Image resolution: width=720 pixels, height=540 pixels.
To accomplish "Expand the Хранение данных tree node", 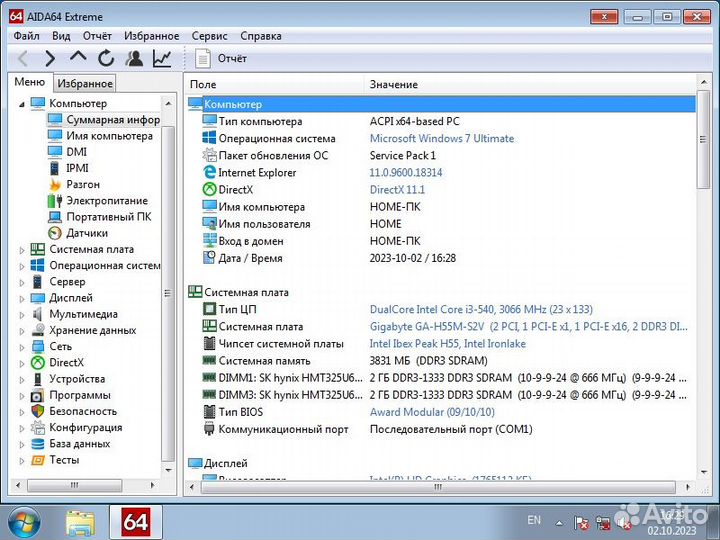I will (22, 331).
